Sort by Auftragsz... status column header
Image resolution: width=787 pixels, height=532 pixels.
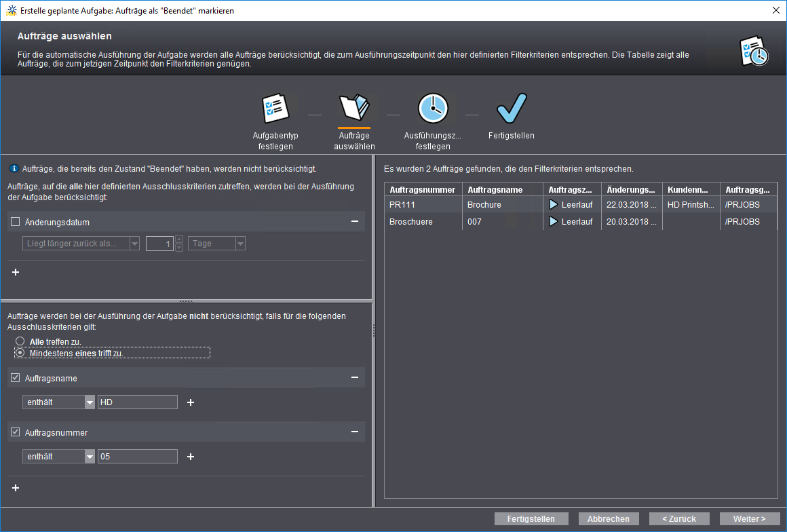(x=572, y=189)
